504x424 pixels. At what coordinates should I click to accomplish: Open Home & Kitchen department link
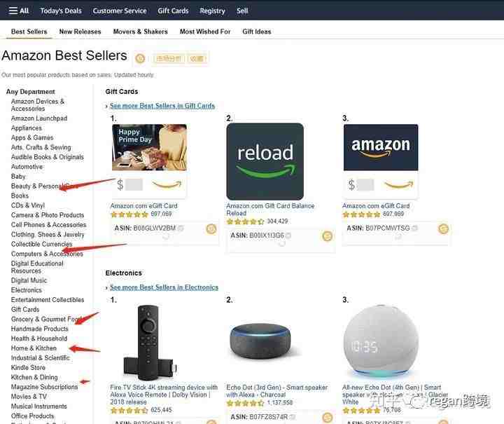(34, 348)
